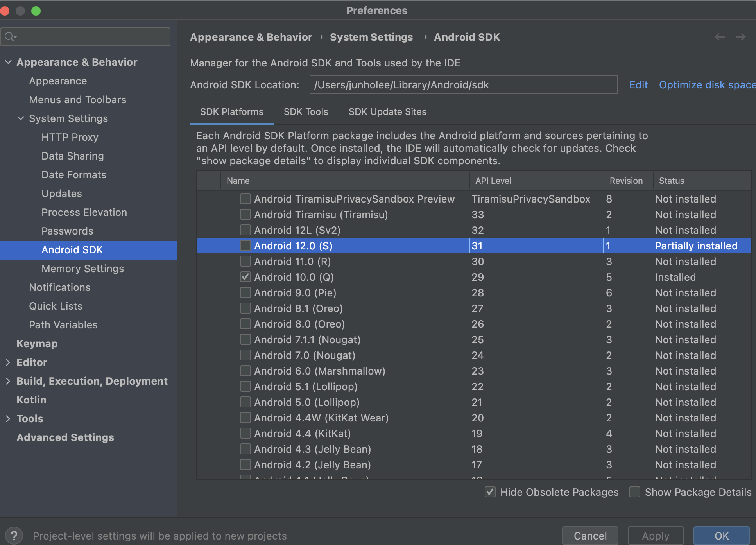Expand the Tools section
Viewport: 756px width, 545px height.
pyautogui.click(x=8, y=419)
